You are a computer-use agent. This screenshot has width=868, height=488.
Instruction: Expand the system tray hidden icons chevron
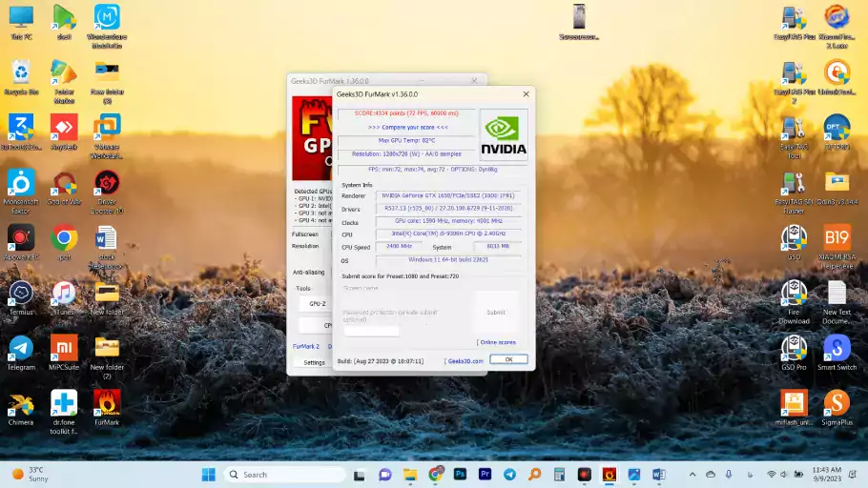[x=691, y=475]
